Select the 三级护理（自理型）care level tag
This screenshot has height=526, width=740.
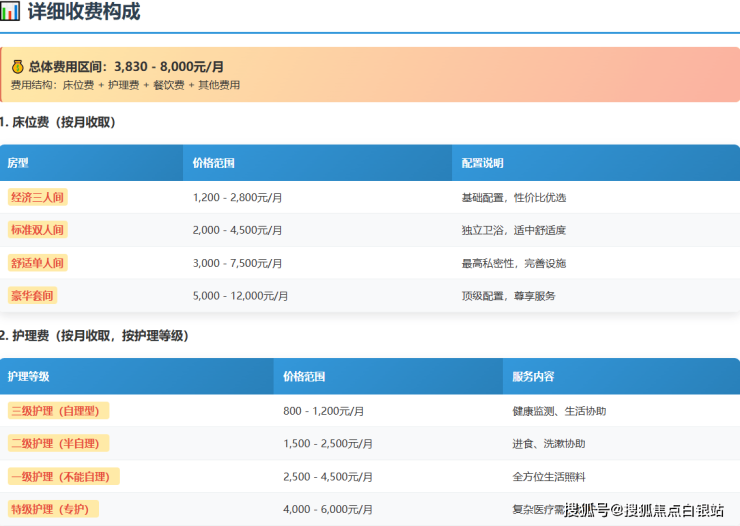point(58,411)
